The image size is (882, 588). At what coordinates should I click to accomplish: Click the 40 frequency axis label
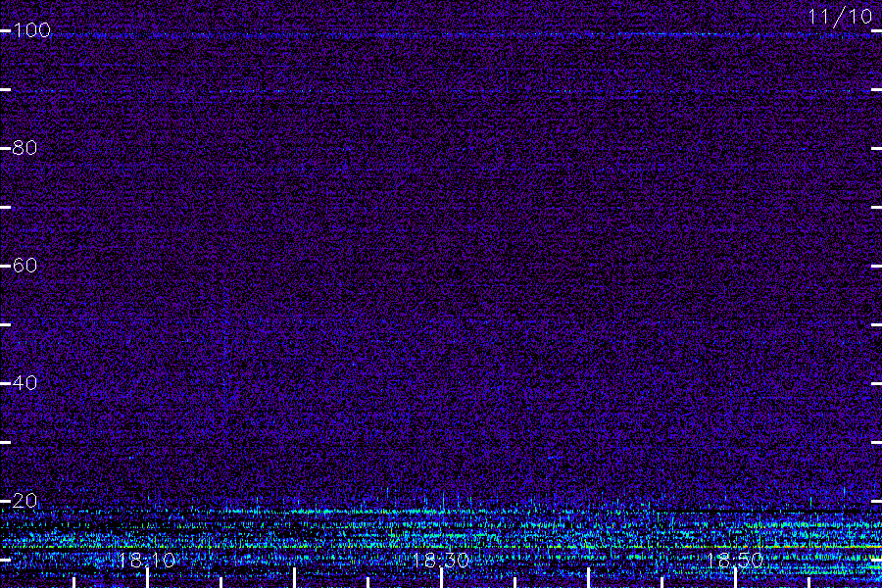pos(24,383)
